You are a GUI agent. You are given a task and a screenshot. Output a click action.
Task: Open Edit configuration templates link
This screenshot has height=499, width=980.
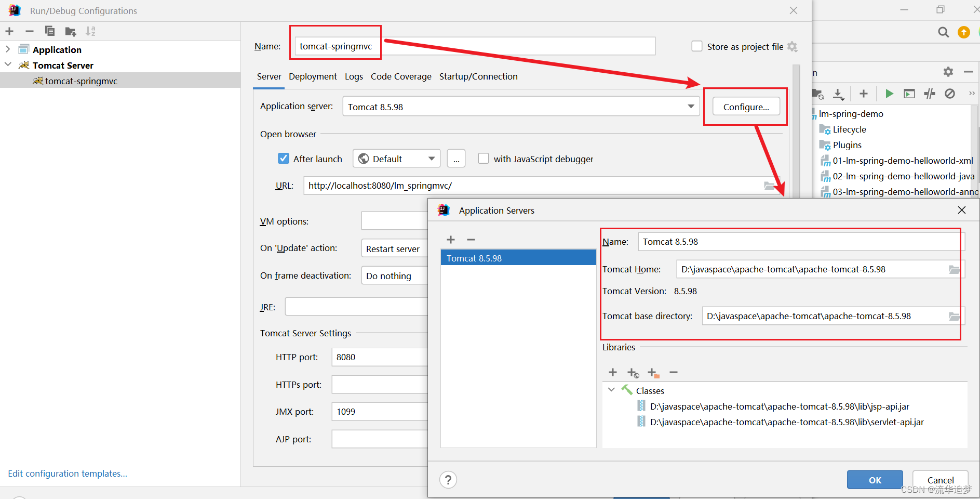pyautogui.click(x=68, y=474)
